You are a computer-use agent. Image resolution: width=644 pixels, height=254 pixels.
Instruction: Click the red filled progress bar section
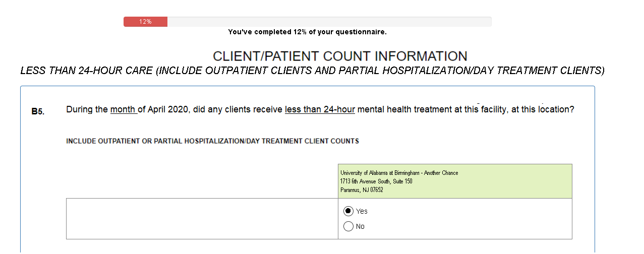click(x=146, y=22)
